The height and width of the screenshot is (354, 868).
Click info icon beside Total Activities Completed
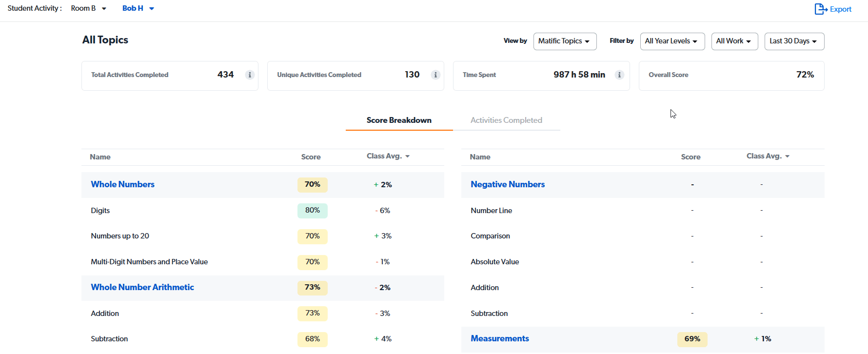click(x=250, y=75)
